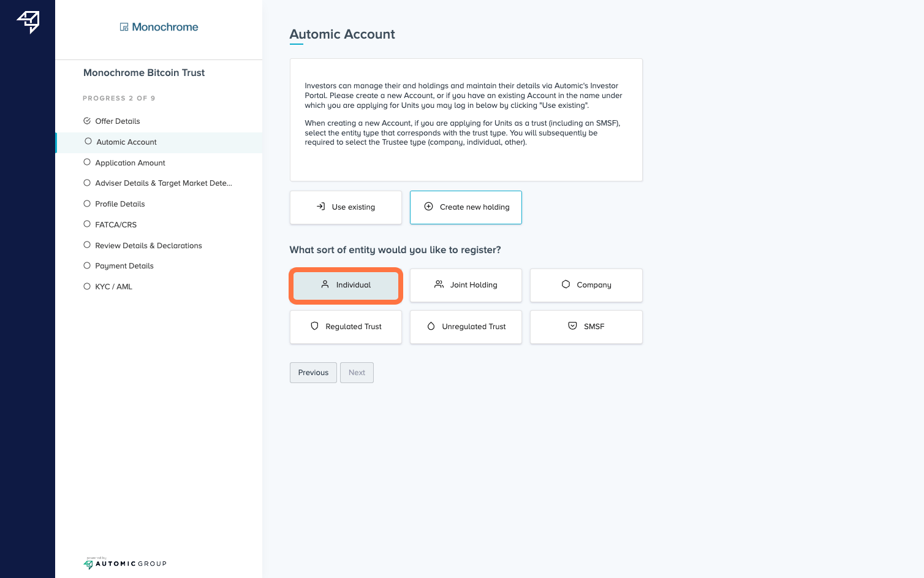
Task: Click the 'What sort of entity' question text
Action: (x=395, y=250)
